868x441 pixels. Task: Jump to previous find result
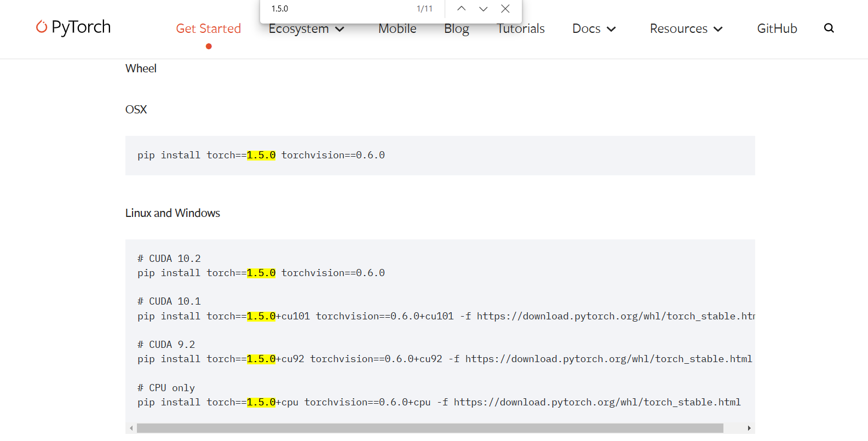tap(462, 9)
